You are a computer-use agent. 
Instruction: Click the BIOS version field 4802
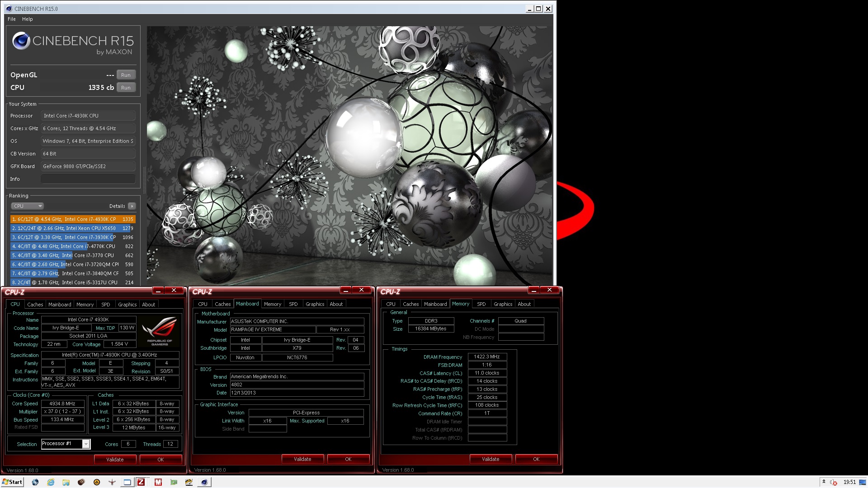point(297,385)
